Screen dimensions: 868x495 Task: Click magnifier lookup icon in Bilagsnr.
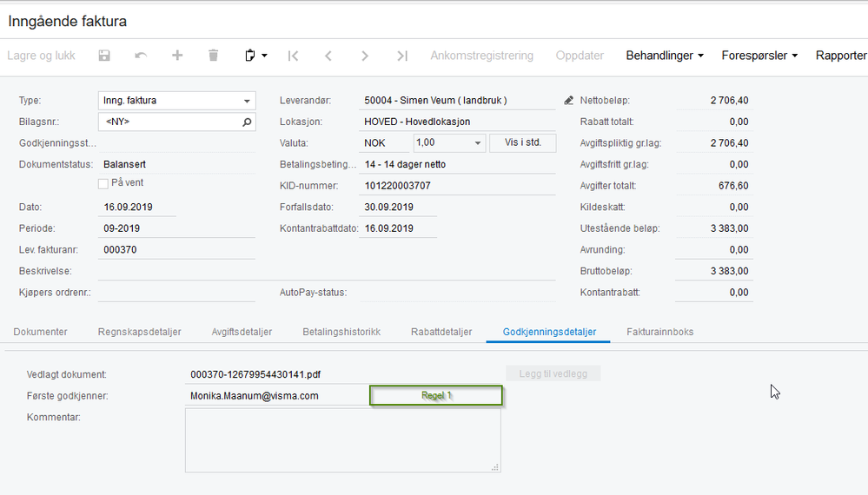247,122
